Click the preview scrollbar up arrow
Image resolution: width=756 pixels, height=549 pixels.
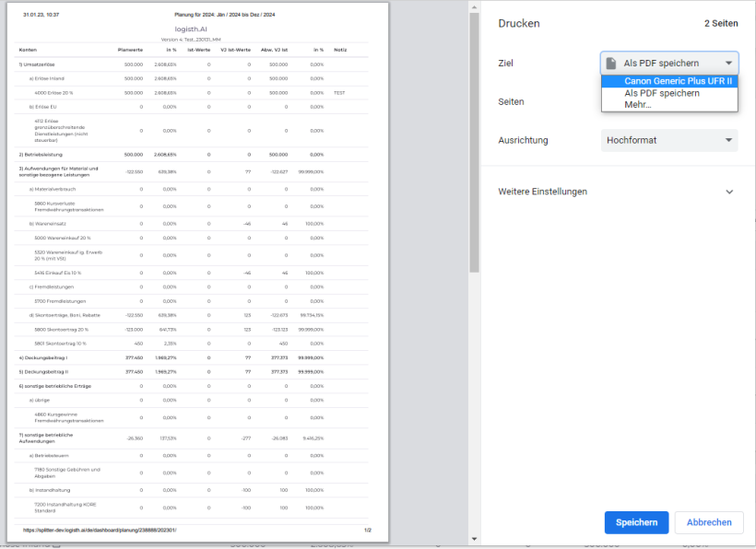pyautogui.click(x=474, y=7)
